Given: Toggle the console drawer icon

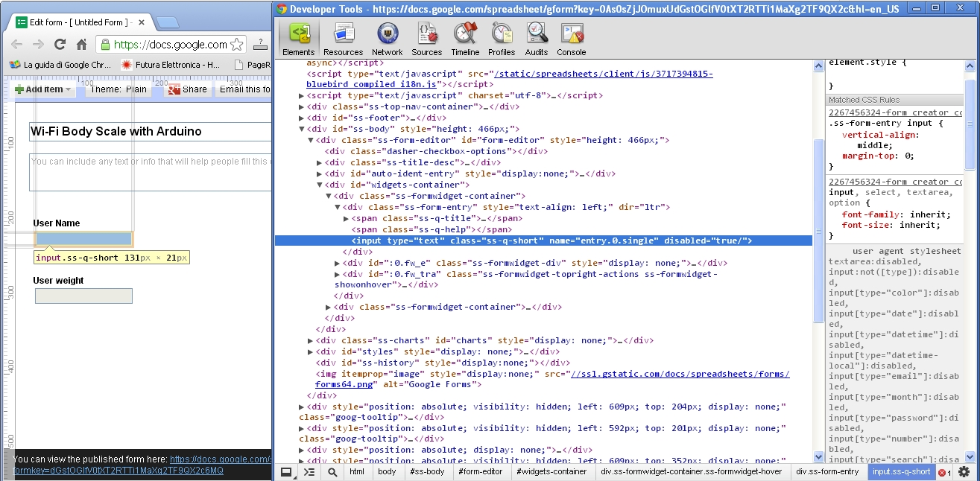Looking at the screenshot, I should click(x=309, y=472).
